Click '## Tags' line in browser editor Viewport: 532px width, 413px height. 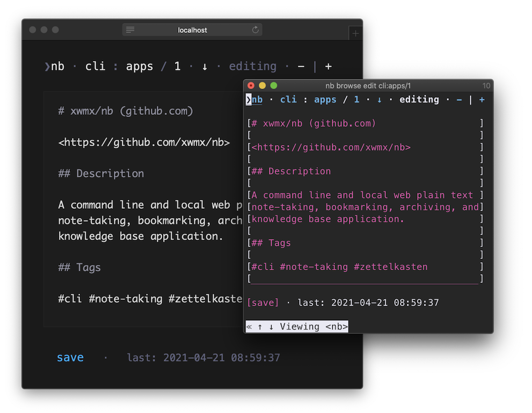(x=79, y=267)
